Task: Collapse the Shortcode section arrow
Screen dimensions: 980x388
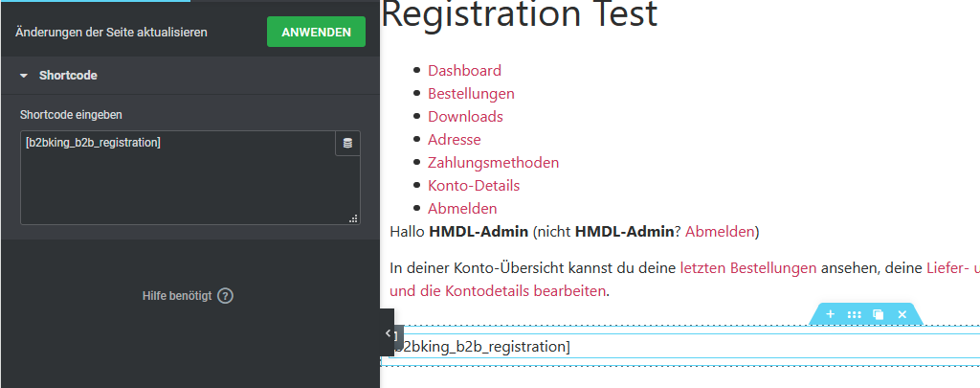Action: (24, 76)
